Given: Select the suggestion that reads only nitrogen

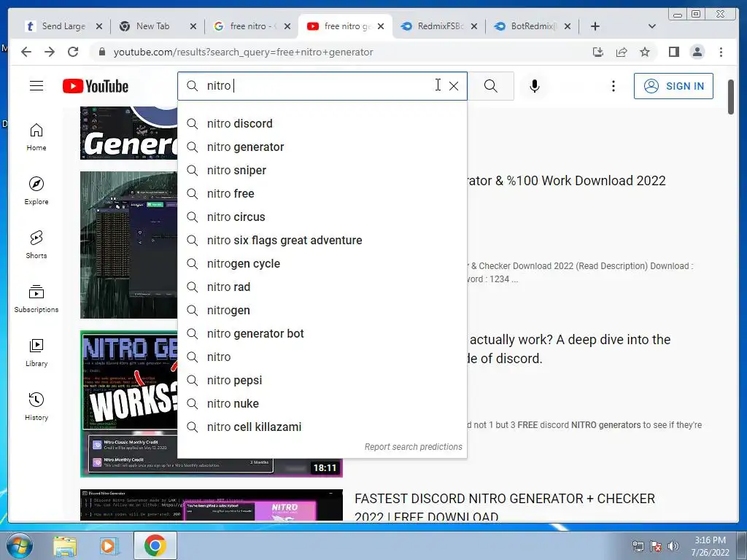Looking at the screenshot, I should point(322,310).
